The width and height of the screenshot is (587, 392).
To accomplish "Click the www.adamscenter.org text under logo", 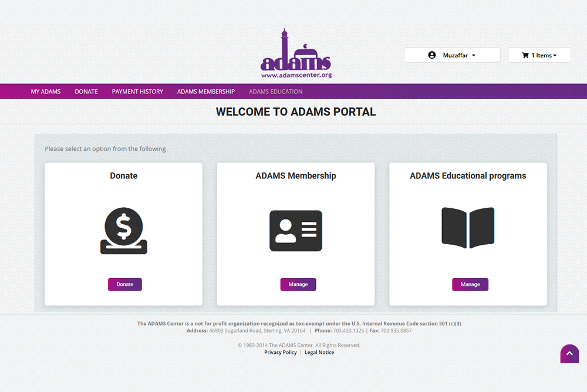I will (296, 75).
